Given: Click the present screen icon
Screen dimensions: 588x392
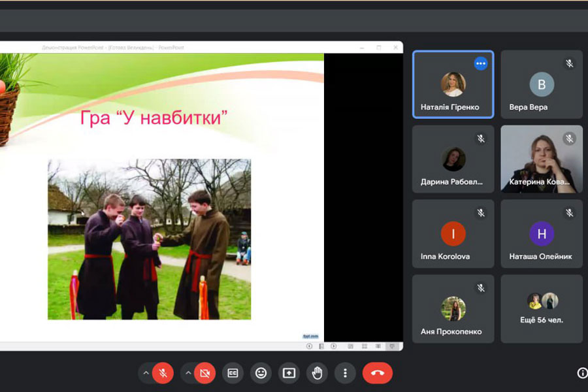Looking at the screenshot, I should click(289, 373).
